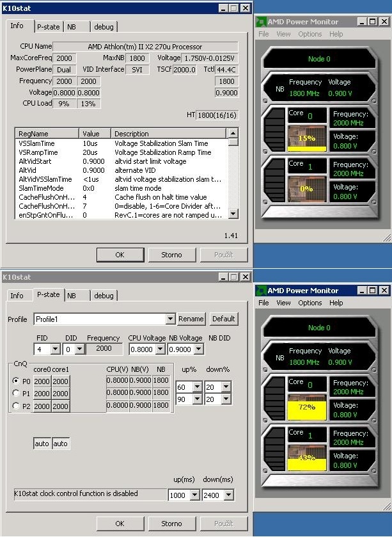The image size is (392, 537).
Task: Open down(ms) dropdown showing 2400
Action: pyautogui.click(x=228, y=495)
